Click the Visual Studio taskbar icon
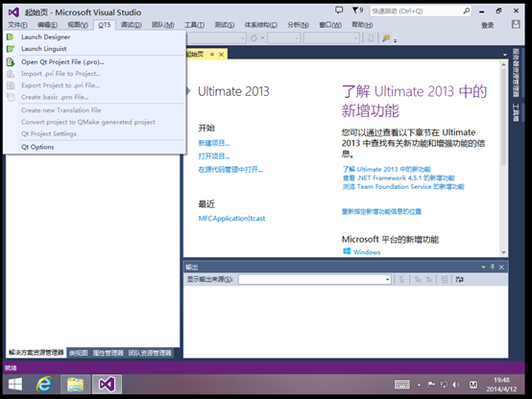Screen dimensions: 532x399 [x=107, y=384]
